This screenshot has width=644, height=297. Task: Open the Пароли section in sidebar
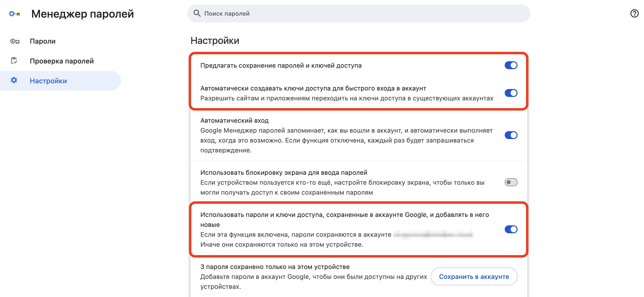pos(42,41)
